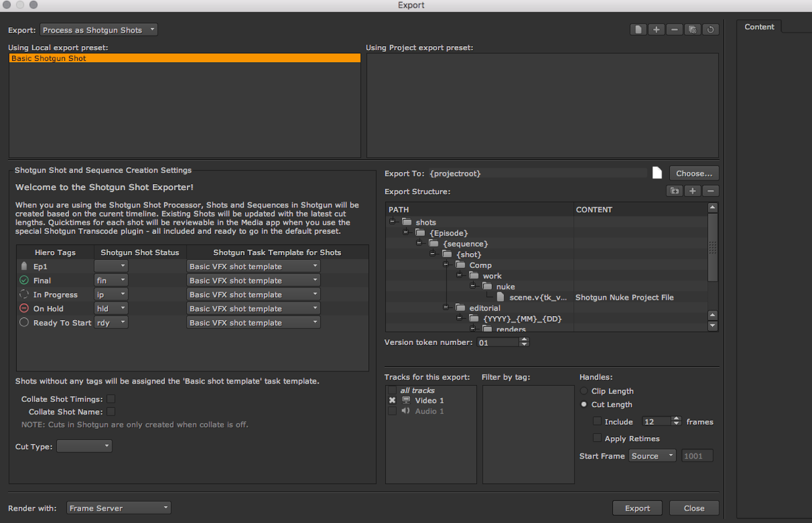Click the red On Hold tag icon
812x523 pixels.
pyautogui.click(x=24, y=308)
